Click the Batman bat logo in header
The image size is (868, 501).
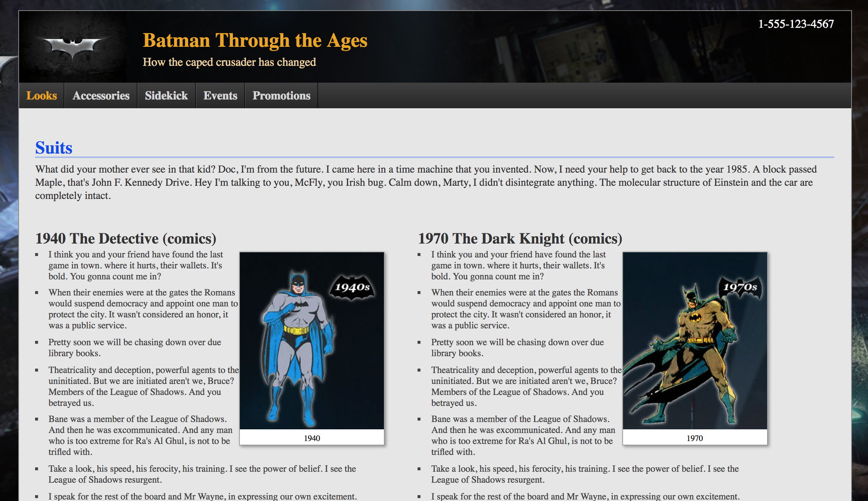point(73,47)
